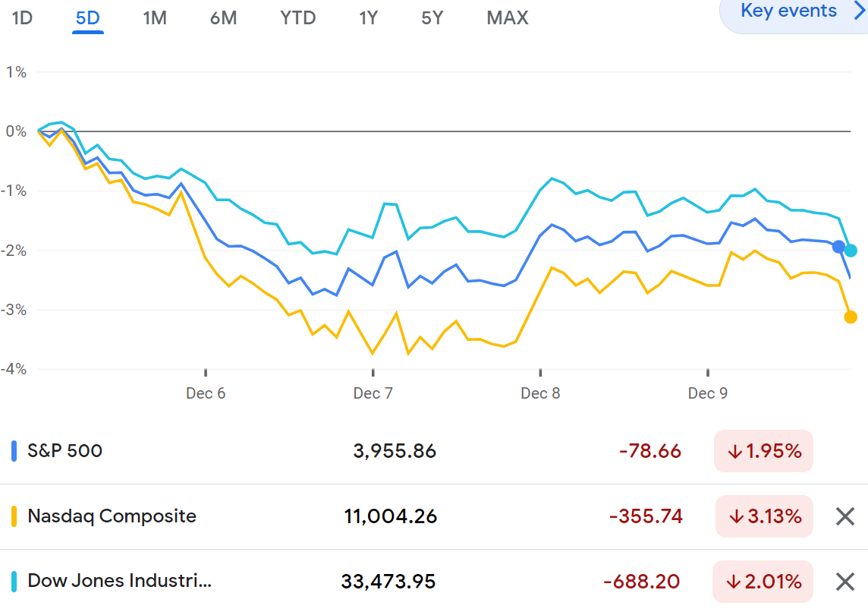Click the Dow Jones teal color indicator
This screenshot has height=612, width=868.
click(14, 582)
